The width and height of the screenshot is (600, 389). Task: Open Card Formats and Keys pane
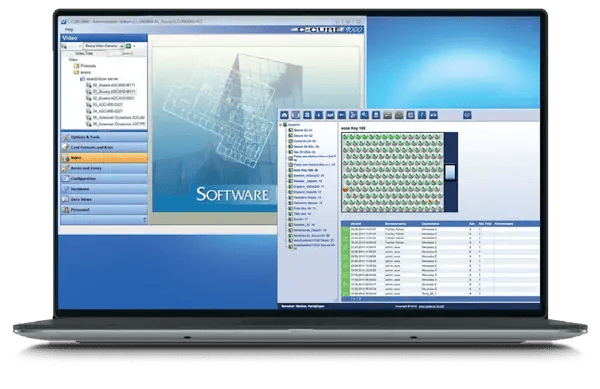click(104, 147)
